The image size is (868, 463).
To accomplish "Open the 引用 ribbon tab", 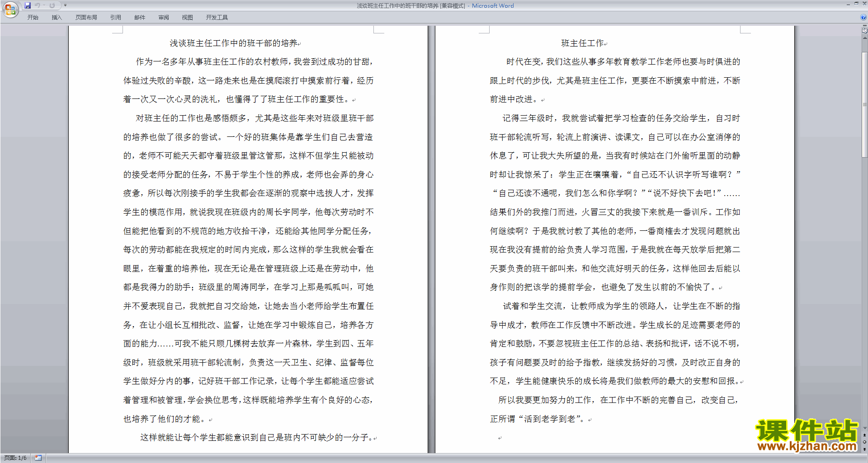I will pyautogui.click(x=116, y=18).
